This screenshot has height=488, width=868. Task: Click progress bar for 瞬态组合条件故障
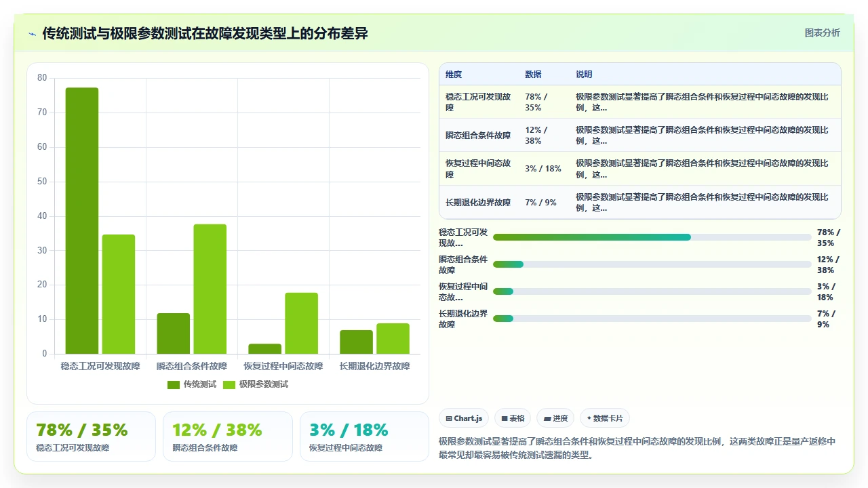(652, 264)
